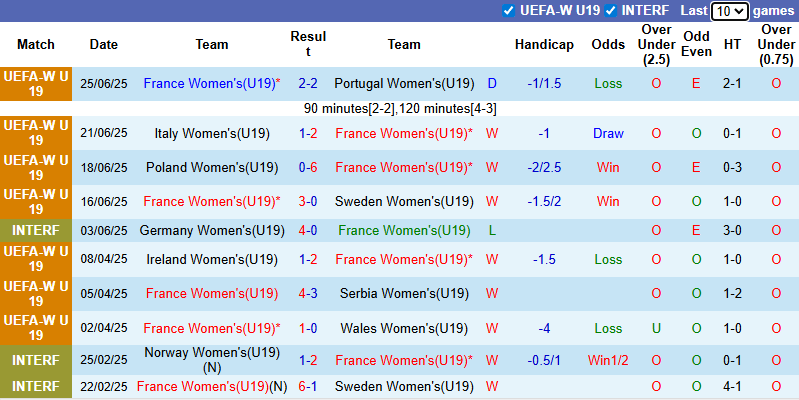Open Poland Women's(U19) team page

(211, 167)
